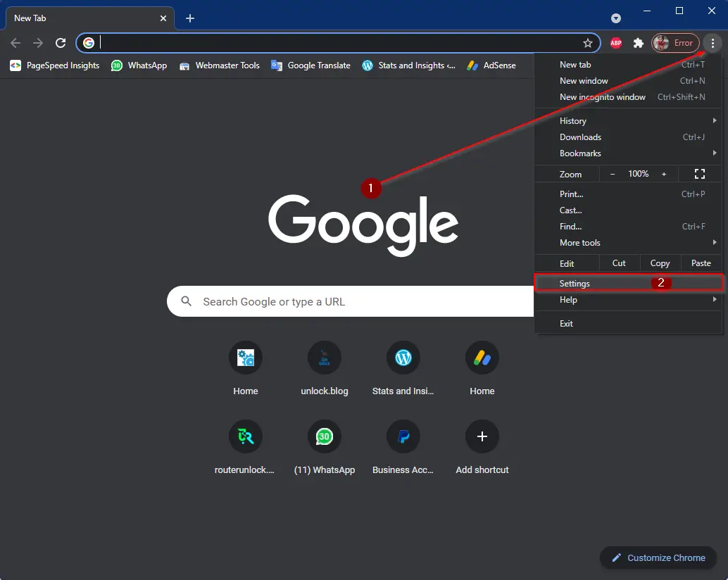This screenshot has height=580, width=728.
Task: Decrease zoom with the minus button
Action: point(613,174)
